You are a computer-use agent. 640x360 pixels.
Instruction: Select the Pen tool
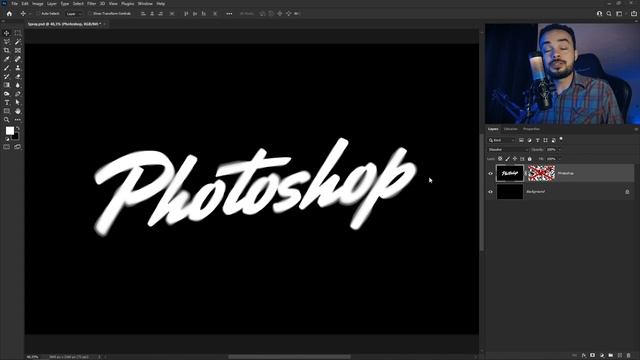point(18,93)
